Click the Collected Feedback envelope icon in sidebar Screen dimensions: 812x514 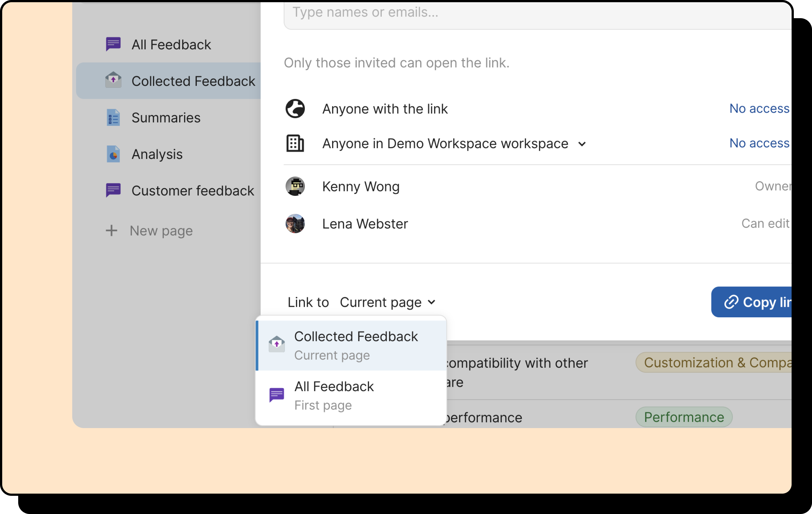click(x=113, y=80)
